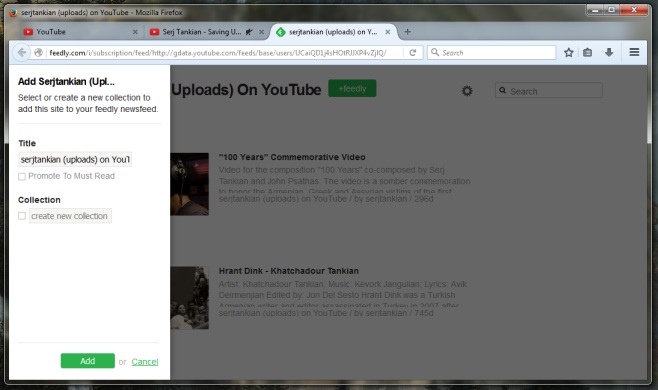Click the Firefox icon in the title bar

click(13, 13)
